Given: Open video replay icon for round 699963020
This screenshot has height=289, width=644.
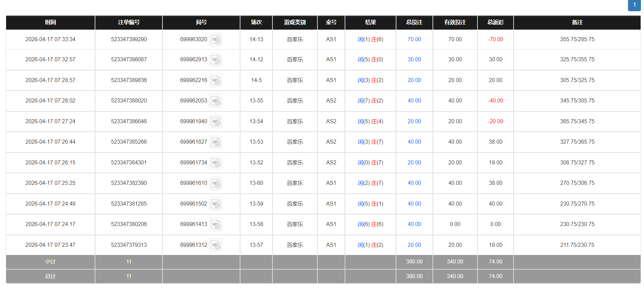Looking at the screenshot, I should pyautogui.click(x=215, y=40).
